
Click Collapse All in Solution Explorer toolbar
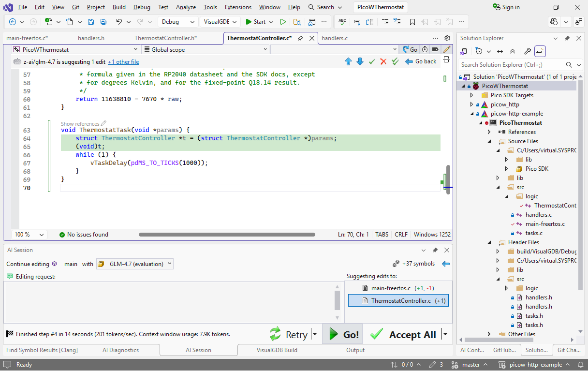point(513,51)
